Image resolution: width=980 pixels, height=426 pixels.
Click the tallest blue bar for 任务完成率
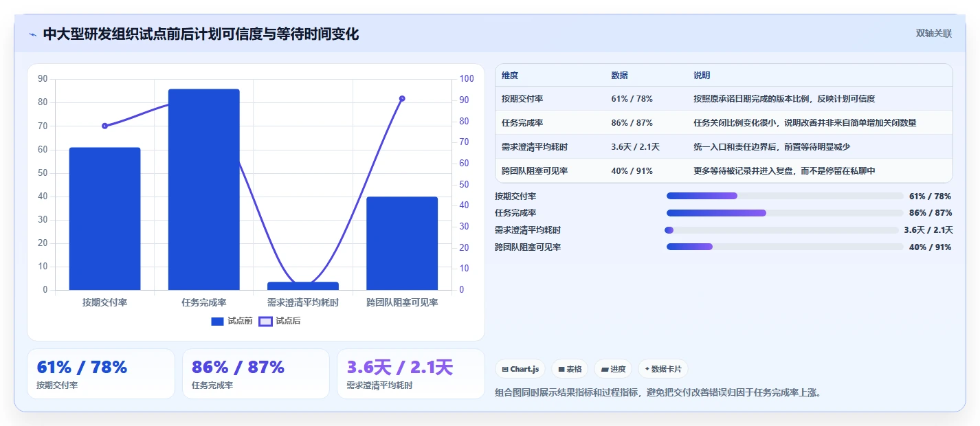204,190
